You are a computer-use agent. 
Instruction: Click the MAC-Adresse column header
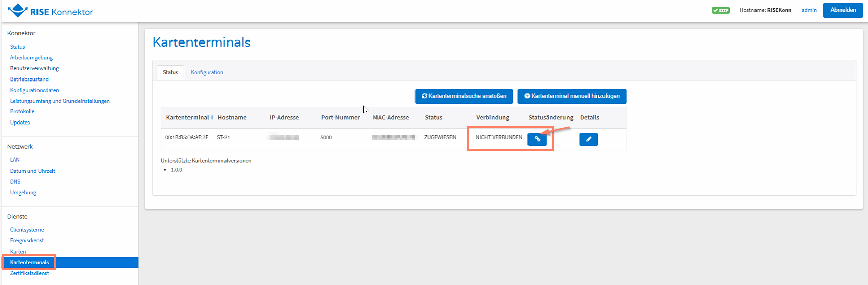pos(391,117)
